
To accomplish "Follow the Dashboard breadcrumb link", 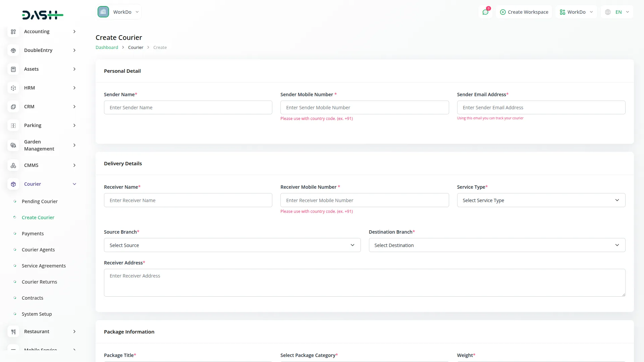I will point(107,47).
